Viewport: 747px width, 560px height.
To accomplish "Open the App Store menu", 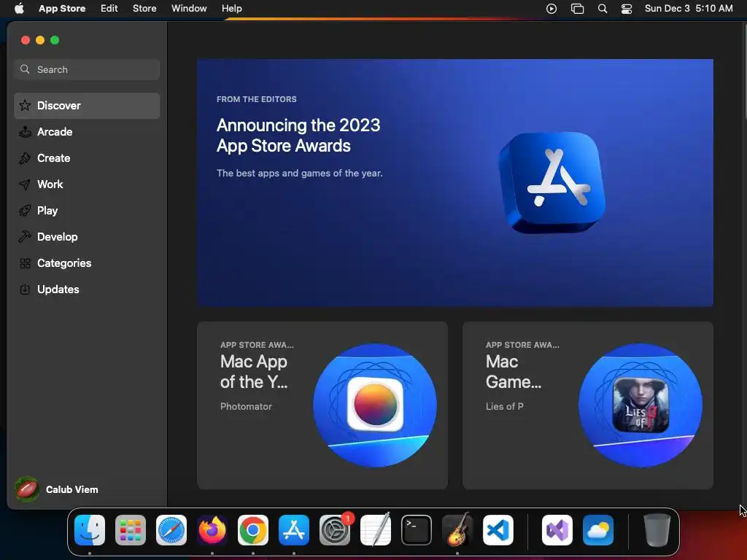I will coord(62,8).
